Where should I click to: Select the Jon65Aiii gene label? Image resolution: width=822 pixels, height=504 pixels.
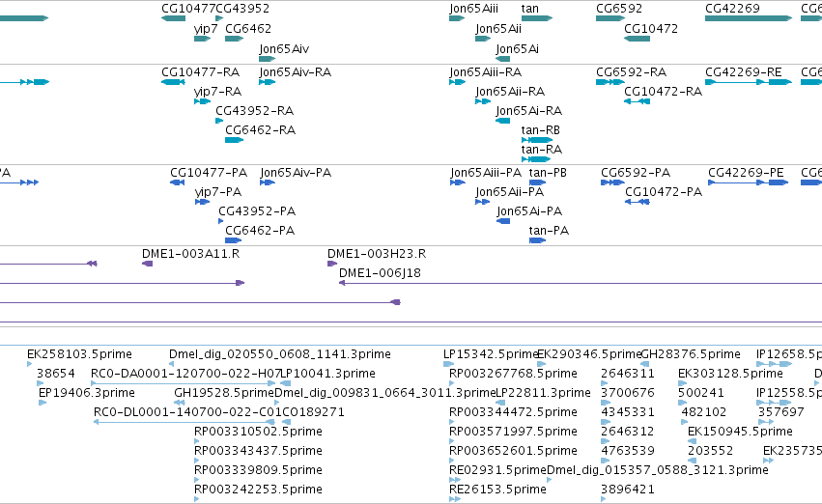click(x=473, y=9)
